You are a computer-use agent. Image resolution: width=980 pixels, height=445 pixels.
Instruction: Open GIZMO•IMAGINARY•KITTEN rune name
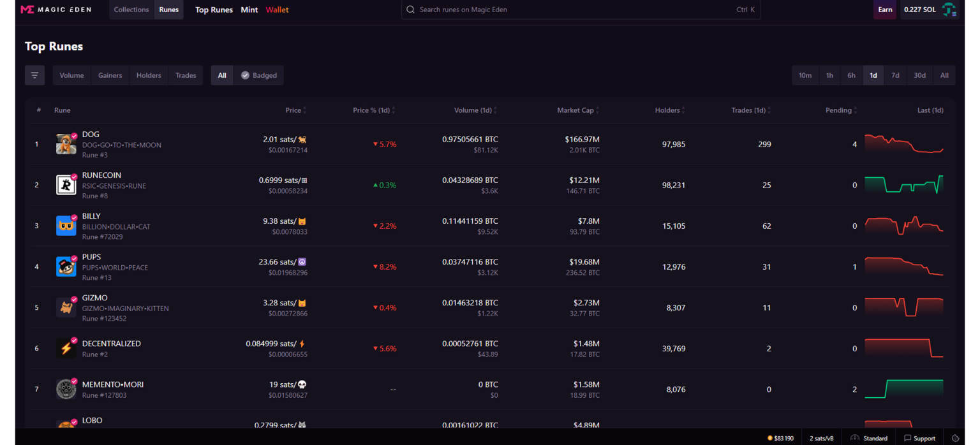point(126,308)
